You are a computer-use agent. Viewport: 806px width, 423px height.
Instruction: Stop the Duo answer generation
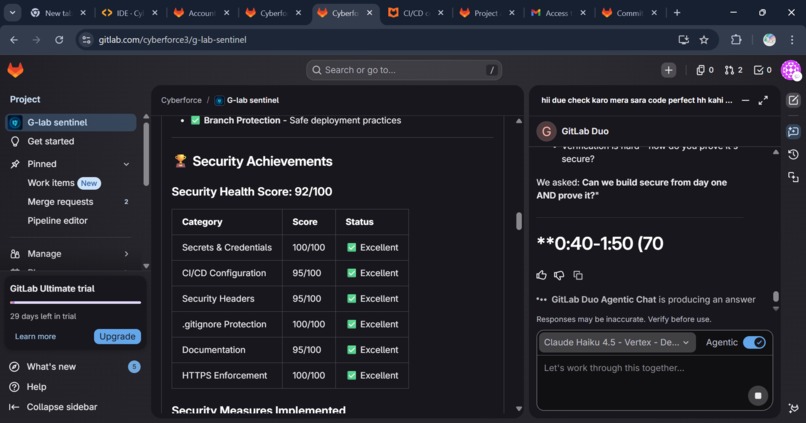click(758, 396)
